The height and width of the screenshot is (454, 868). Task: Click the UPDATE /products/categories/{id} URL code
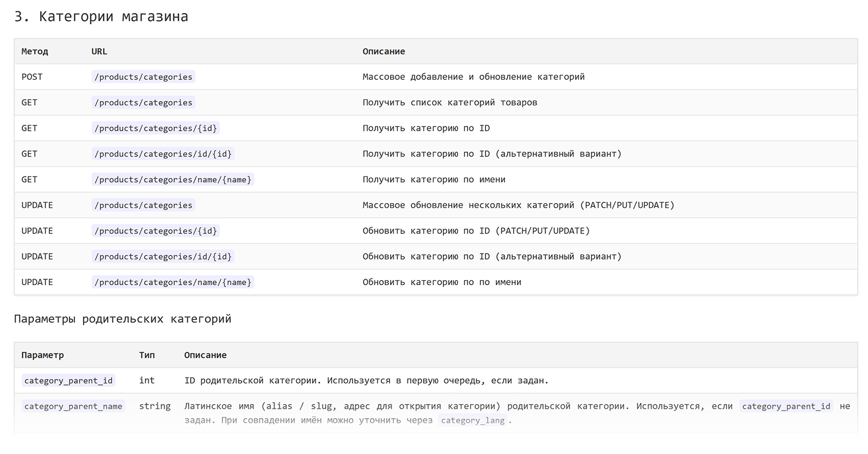click(x=156, y=231)
